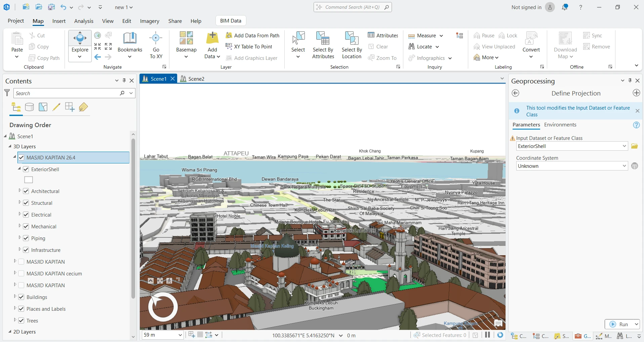Switch to List By Data Source
The height and width of the screenshot is (342, 644).
30,107
